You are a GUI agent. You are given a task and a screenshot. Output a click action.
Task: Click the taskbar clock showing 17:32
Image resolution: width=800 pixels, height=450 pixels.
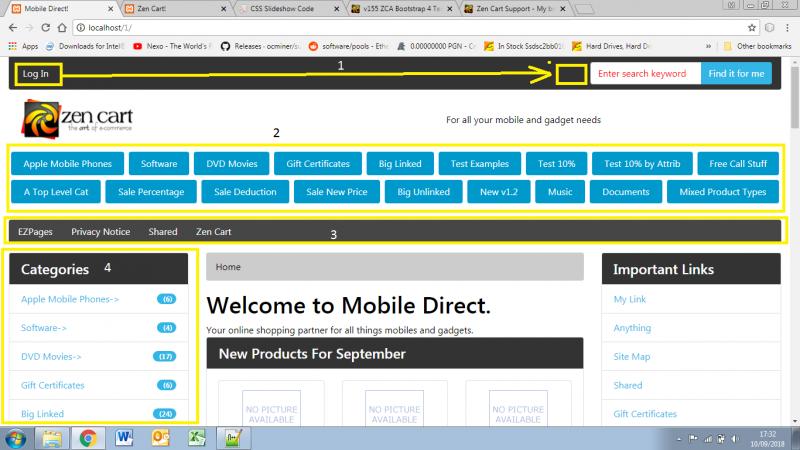[x=767, y=439]
